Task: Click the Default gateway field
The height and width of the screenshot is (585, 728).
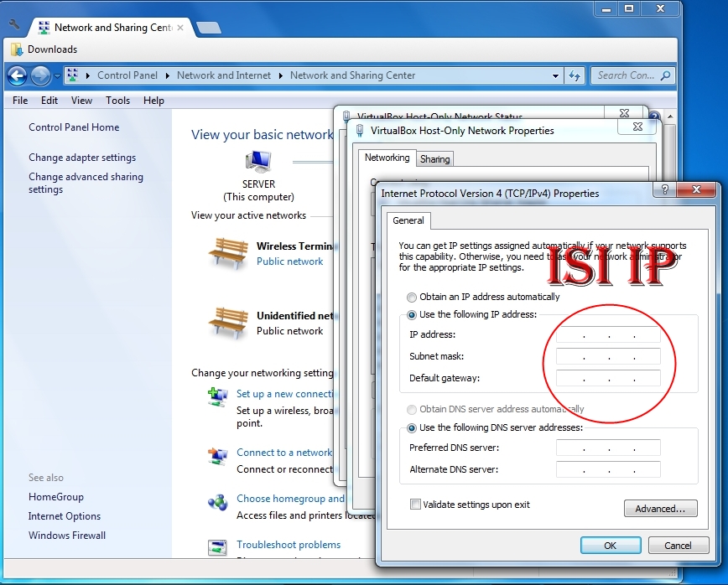Action: (608, 378)
